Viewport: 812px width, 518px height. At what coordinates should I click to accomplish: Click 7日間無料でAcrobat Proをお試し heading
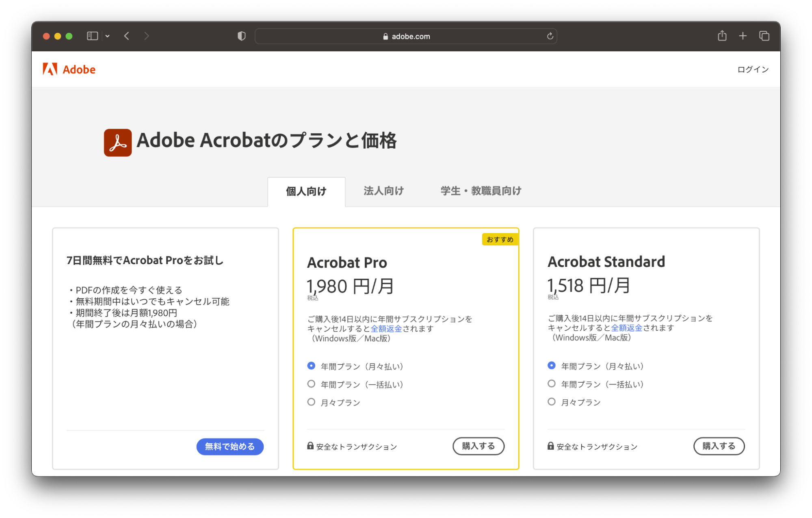[145, 260]
